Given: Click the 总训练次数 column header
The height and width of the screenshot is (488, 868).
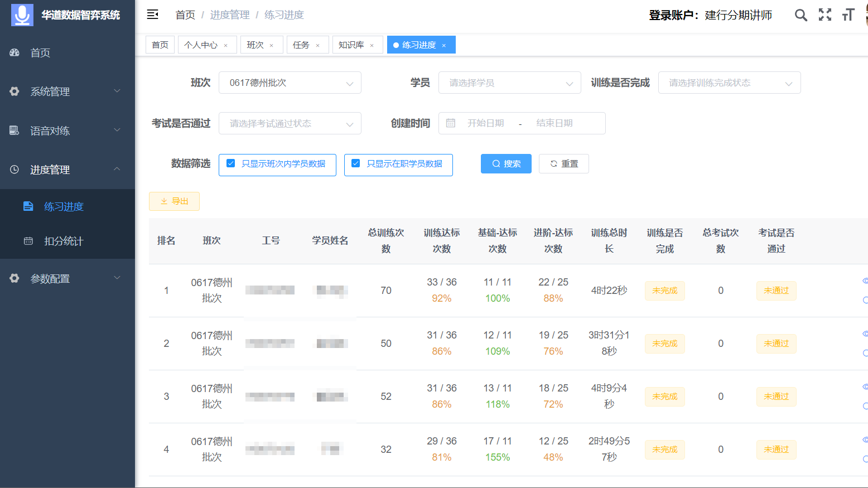Looking at the screenshot, I should pos(386,241).
